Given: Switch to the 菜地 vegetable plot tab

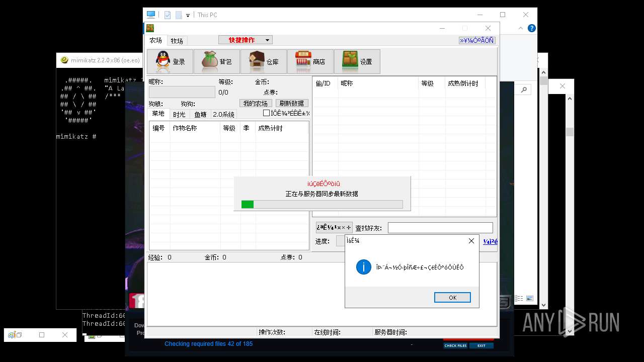Looking at the screenshot, I should pos(158,114).
